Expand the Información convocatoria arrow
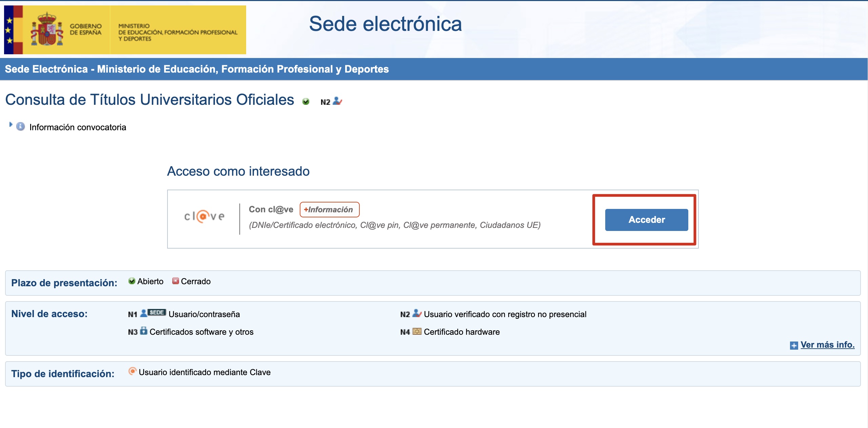The width and height of the screenshot is (868, 428). pyautogui.click(x=11, y=125)
